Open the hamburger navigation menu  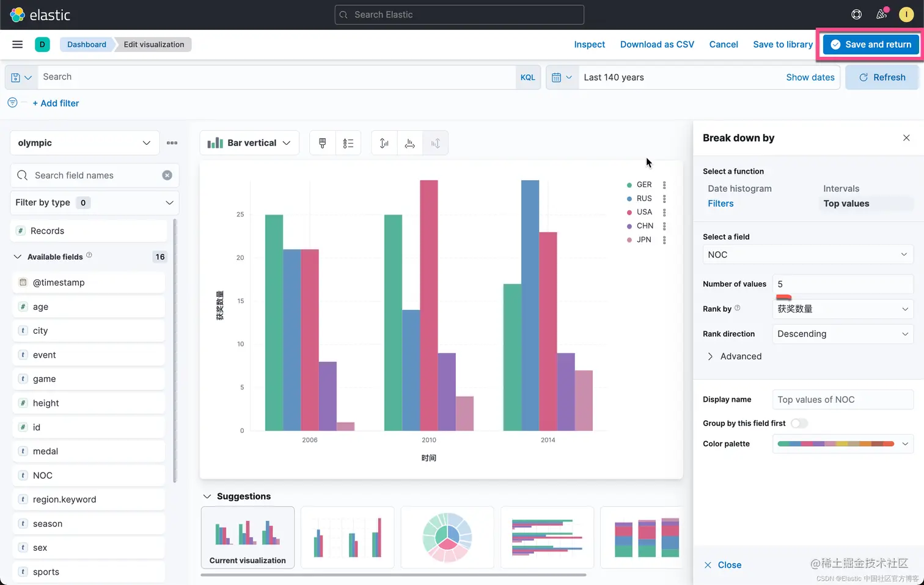point(17,44)
